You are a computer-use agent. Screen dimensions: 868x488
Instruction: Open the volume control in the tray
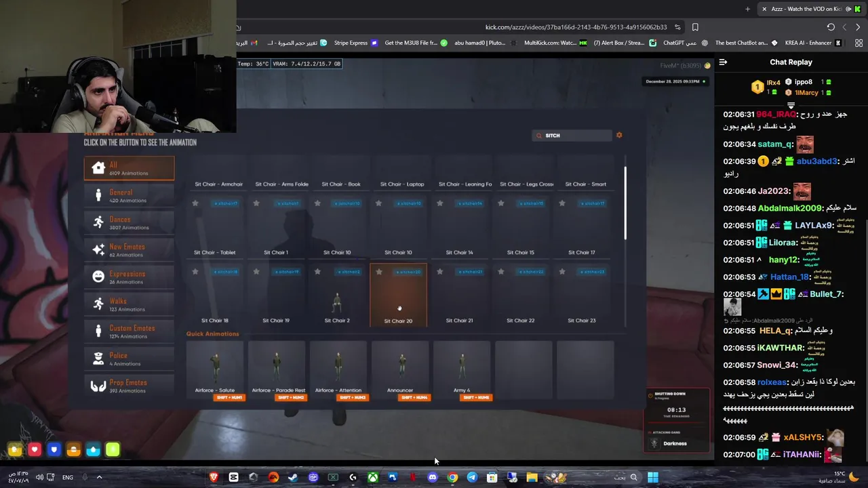tap(39, 477)
